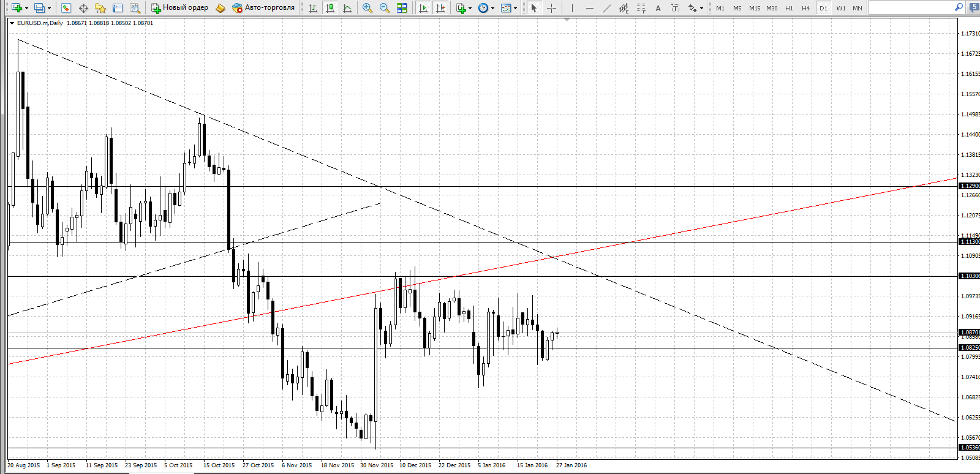Click the 1.0536 price level label
980x474 pixels.
970,448
